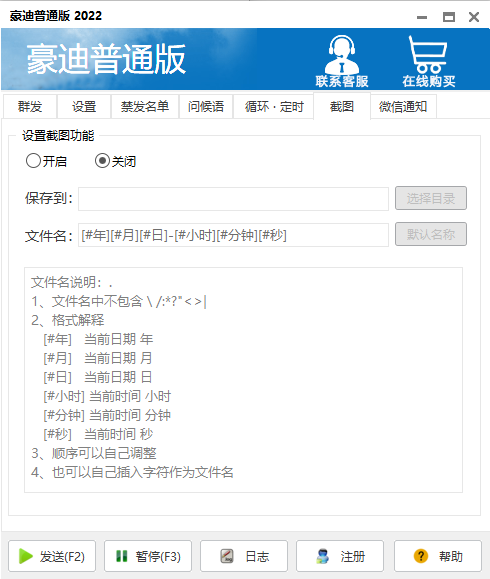Open the 日志 log file icon

click(227, 556)
